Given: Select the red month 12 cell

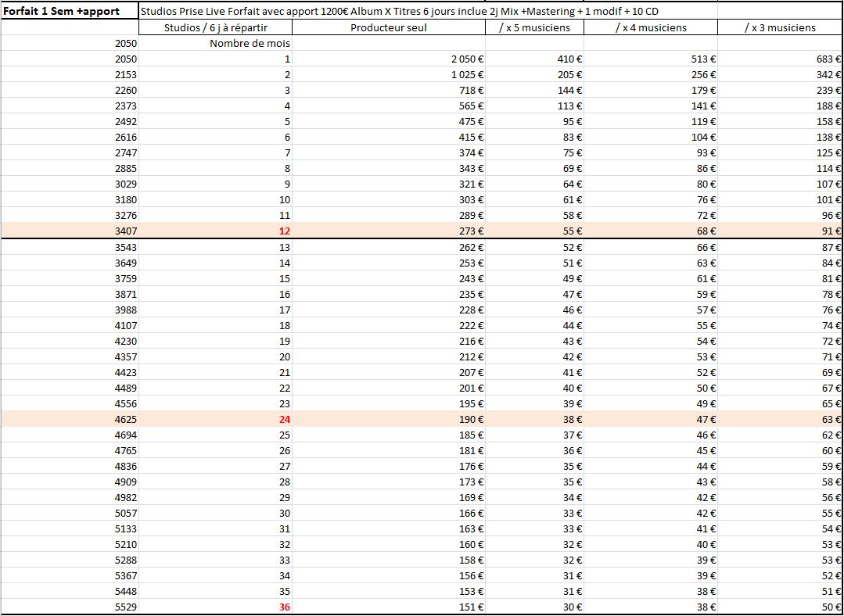Looking at the screenshot, I should [x=285, y=231].
